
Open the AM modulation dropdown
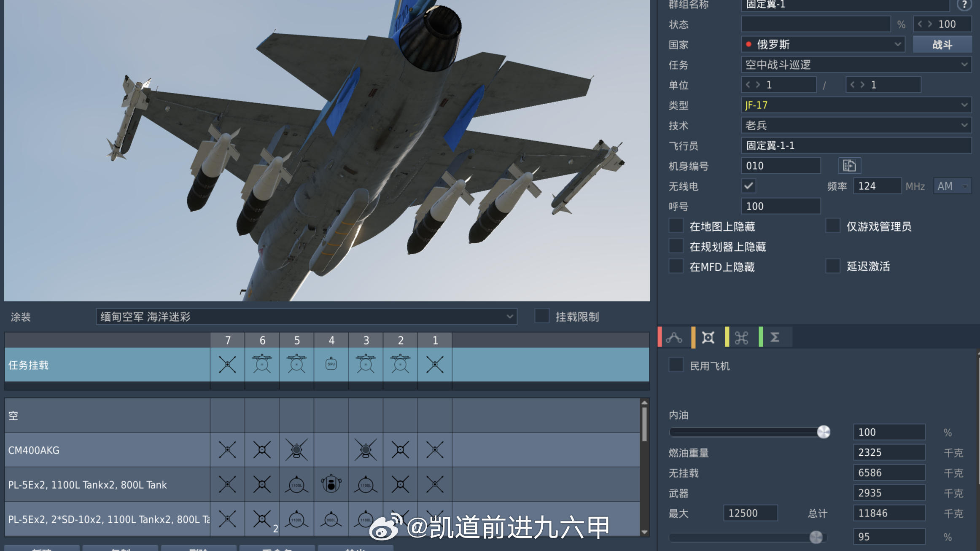(952, 186)
